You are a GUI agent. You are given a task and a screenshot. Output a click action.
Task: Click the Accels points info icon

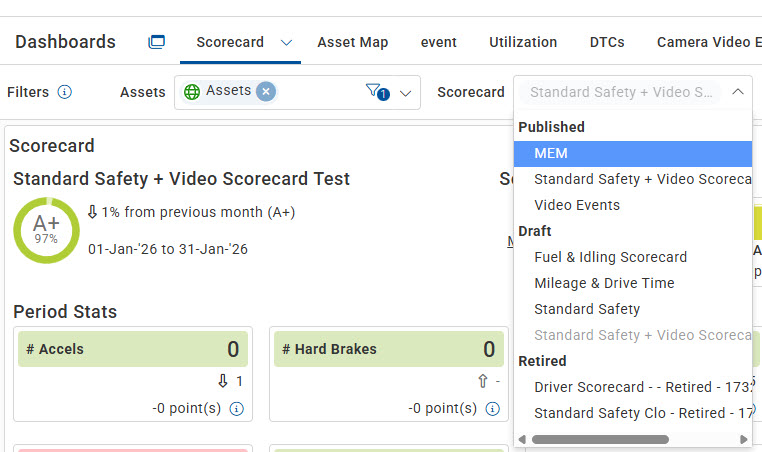pos(237,409)
